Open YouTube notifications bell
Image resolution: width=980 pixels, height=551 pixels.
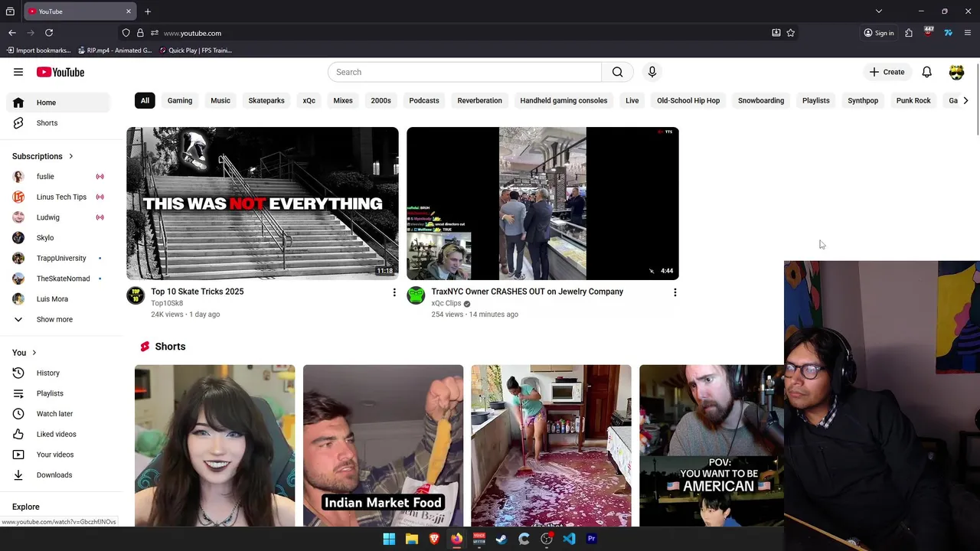[x=926, y=72]
